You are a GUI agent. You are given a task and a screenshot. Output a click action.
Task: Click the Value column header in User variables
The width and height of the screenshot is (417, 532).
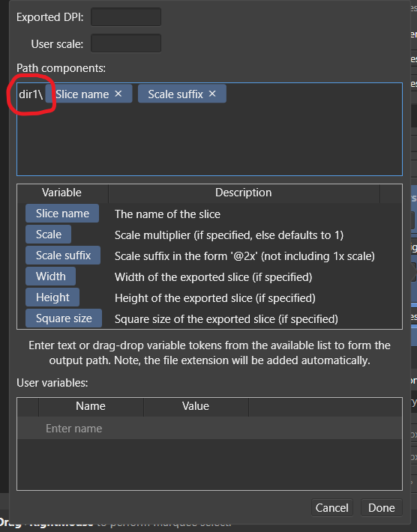click(x=196, y=406)
